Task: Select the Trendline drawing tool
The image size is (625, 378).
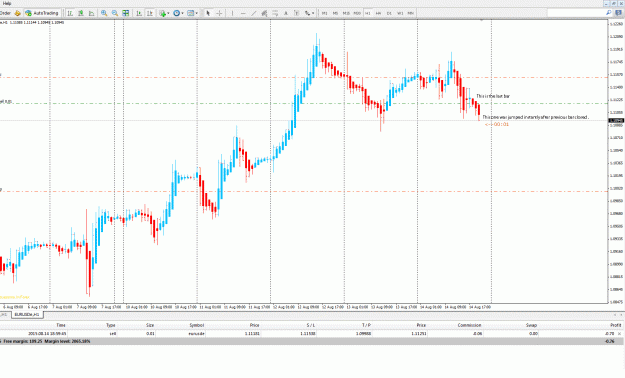Action: [254, 13]
